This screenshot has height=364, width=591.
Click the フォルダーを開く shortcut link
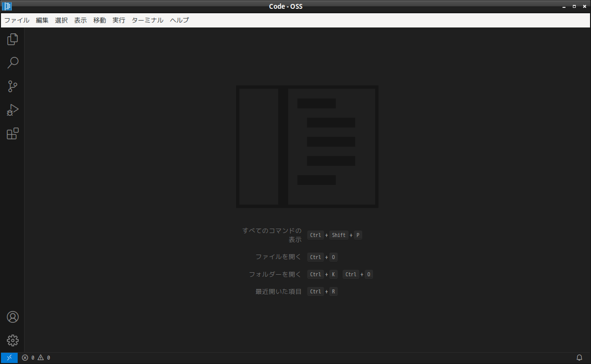(275, 274)
